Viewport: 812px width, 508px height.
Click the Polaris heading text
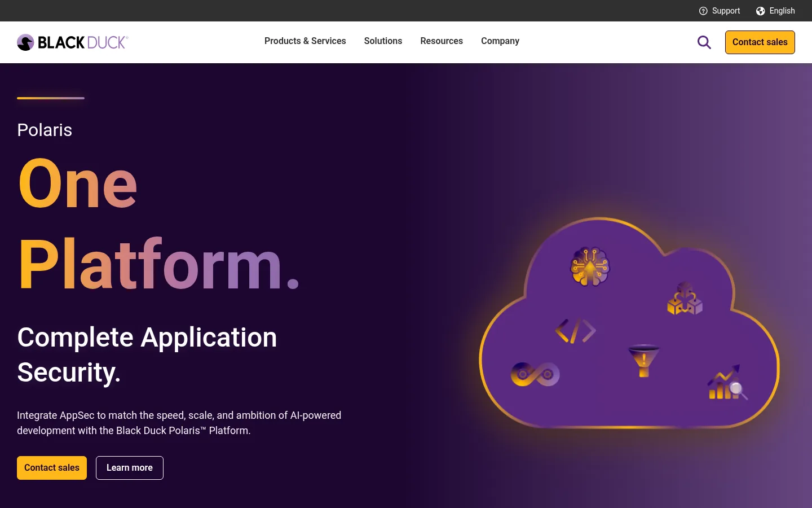45,130
